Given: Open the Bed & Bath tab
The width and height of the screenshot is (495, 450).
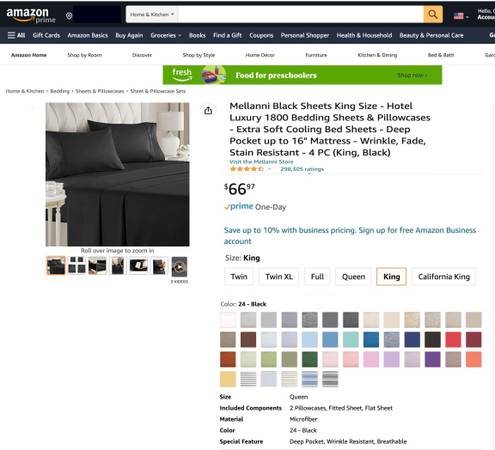Looking at the screenshot, I should click(x=441, y=55).
